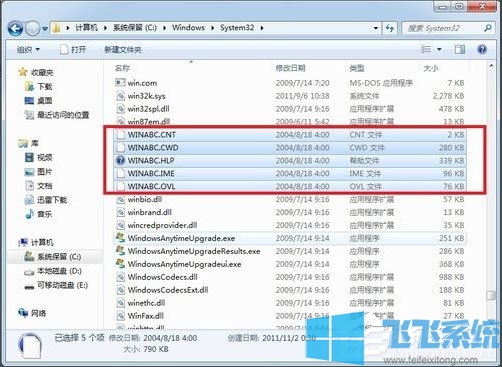The image size is (502, 367).
Task: Expand the arrow after System32 in the address bar
Action: tap(262, 28)
